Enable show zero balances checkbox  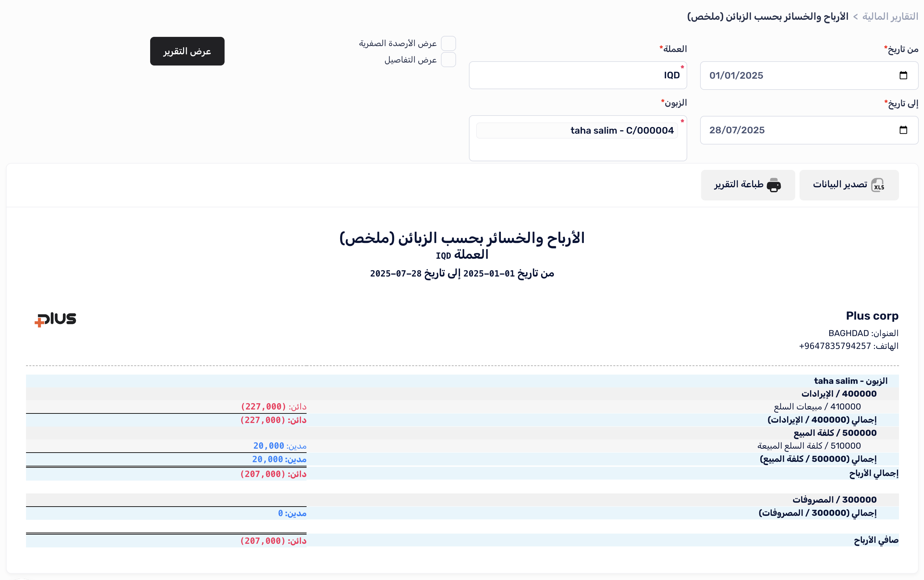point(448,43)
